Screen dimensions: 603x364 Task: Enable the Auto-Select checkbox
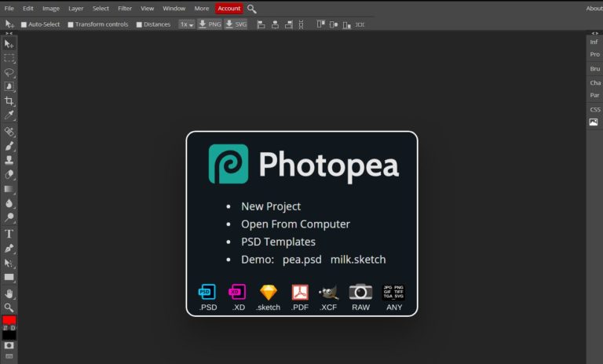(24, 24)
